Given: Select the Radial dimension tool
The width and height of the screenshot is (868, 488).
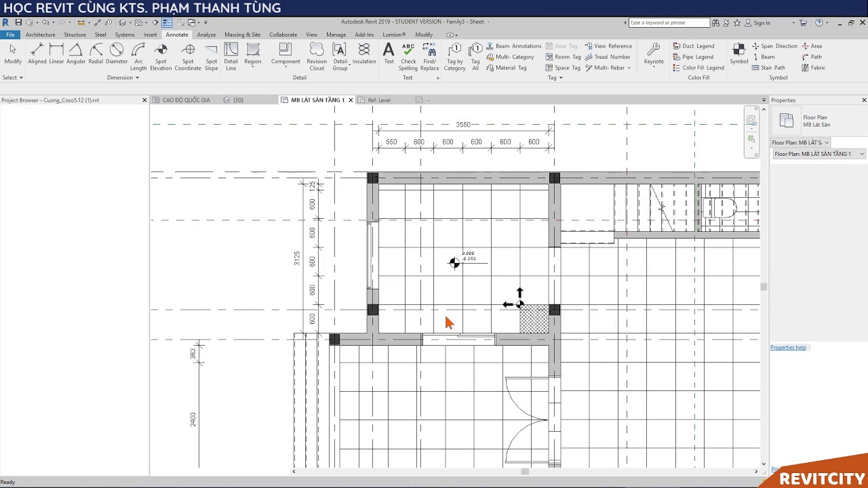Looking at the screenshot, I should pos(96,54).
